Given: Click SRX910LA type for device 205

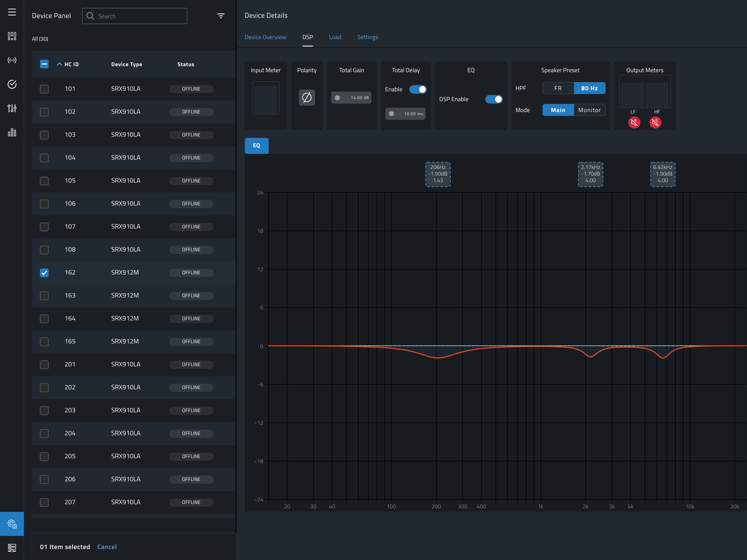Looking at the screenshot, I should pyautogui.click(x=126, y=456).
